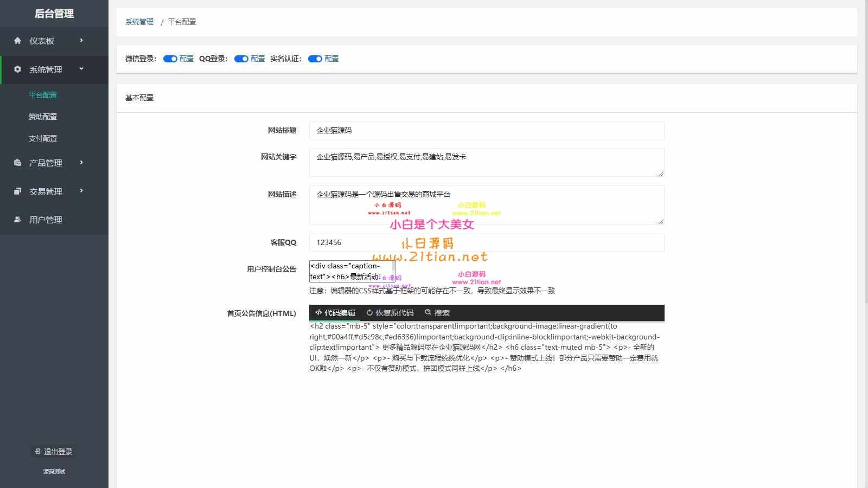Expand the 产品管理 menu arrow
This screenshot has width=868, height=488.
(x=82, y=163)
